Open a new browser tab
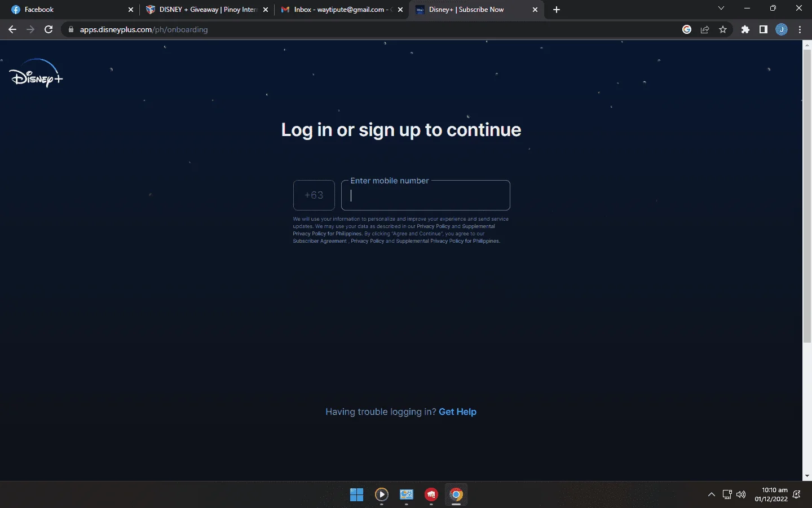812x508 pixels. pyautogui.click(x=557, y=10)
